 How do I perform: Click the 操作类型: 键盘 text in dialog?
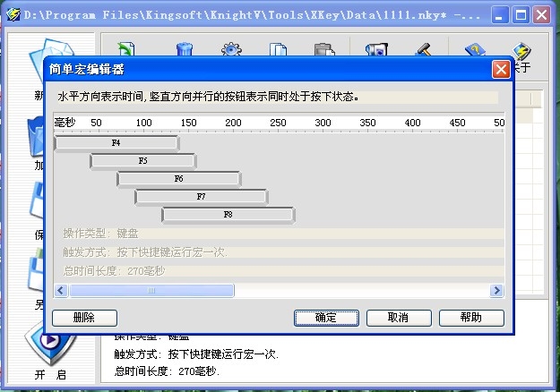(100, 234)
